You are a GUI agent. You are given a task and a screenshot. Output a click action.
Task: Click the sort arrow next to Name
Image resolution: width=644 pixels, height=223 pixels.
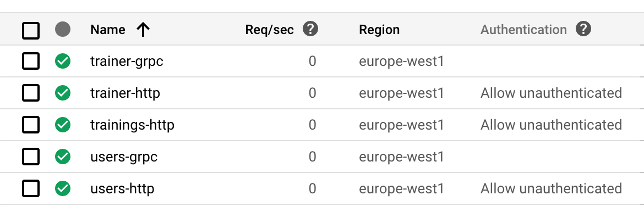[143, 30]
